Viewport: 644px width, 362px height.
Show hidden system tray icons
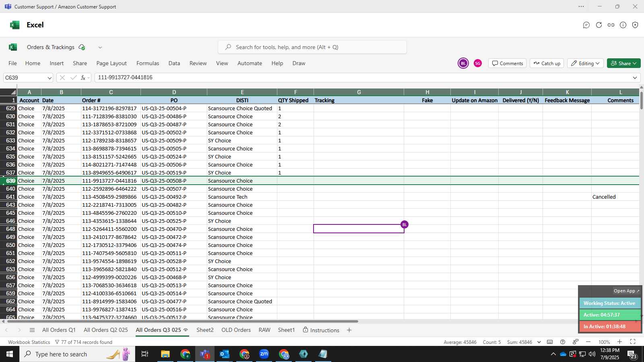pyautogui.click(x=553, y=354)
